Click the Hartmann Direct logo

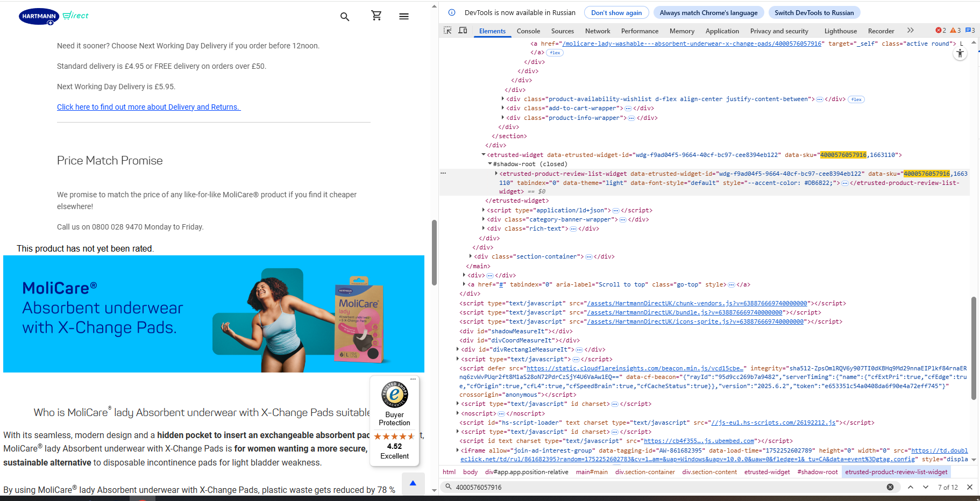tap(54, 16)
